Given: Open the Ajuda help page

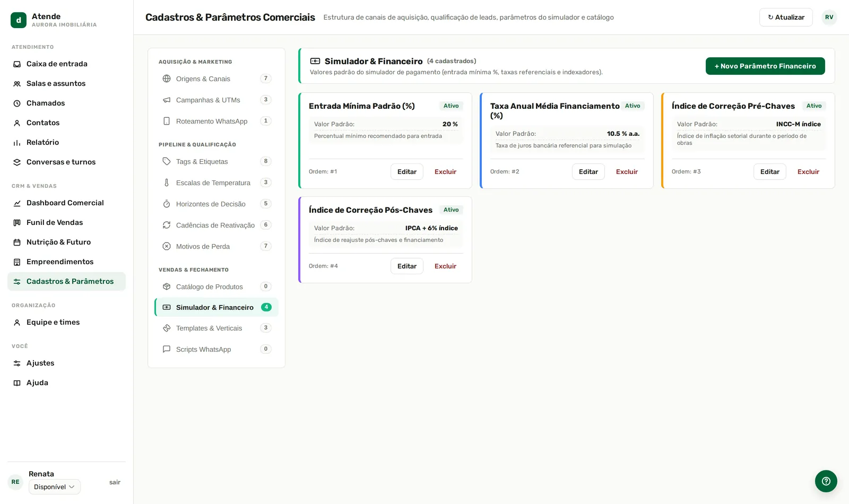Looking at the screenshot, I should tap(66, 383).
